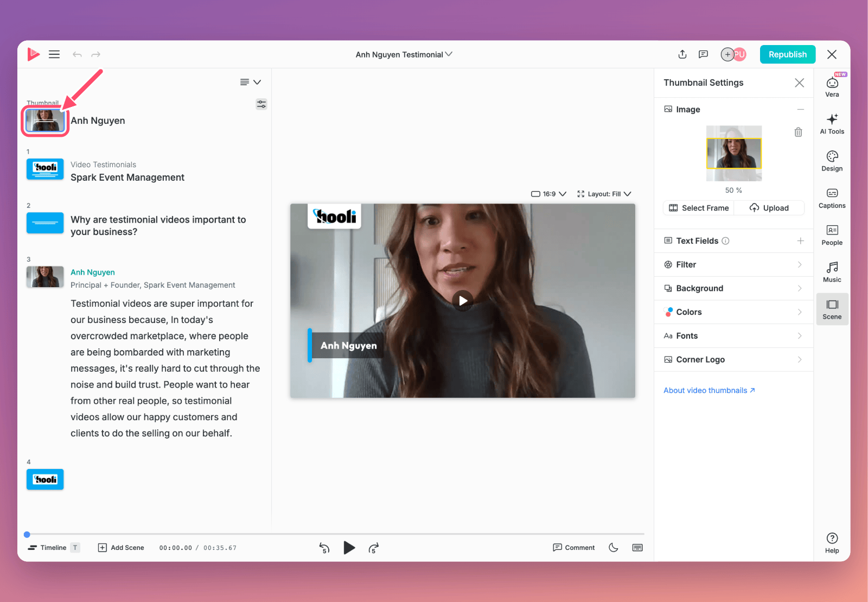This screenshot has width=868, height=602.
Task: Open the project title dropdown
Action: coord(404,54)
